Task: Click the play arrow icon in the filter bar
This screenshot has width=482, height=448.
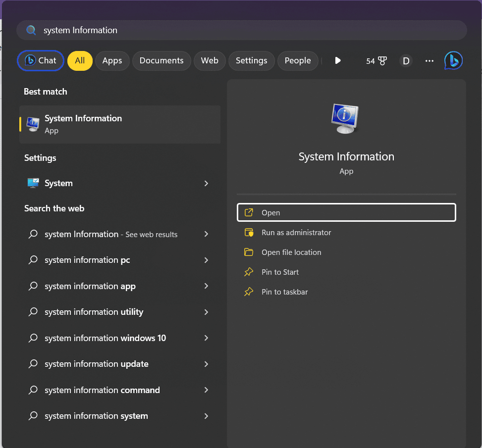Action: pyautogui.click(x=337, y=60)
